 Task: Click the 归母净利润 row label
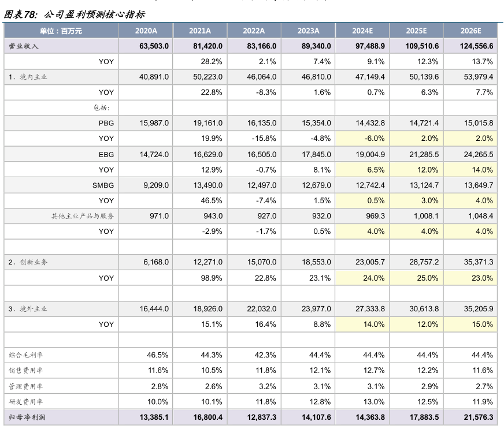pos(27,417)
